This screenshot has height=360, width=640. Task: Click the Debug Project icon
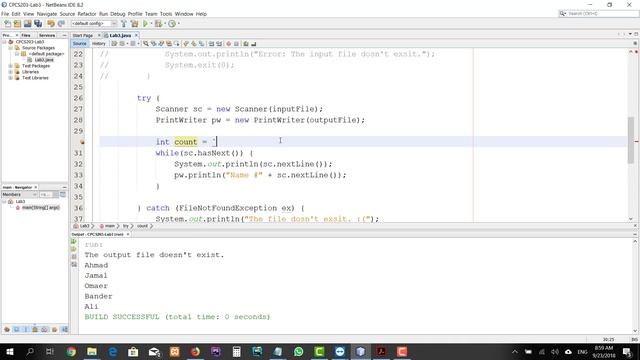[158, 24]
